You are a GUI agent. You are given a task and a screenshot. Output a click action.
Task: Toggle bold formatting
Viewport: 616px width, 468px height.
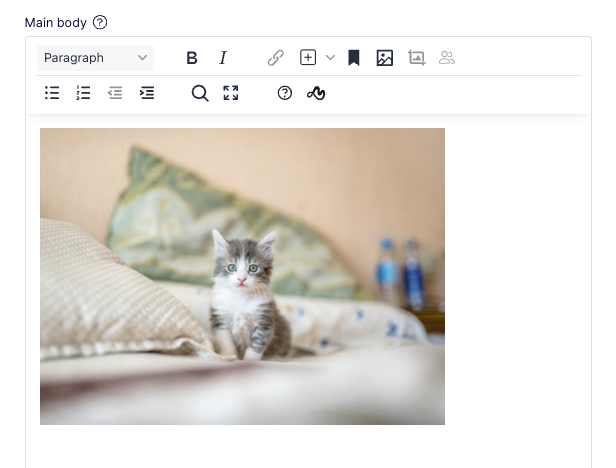(x=192, y=58)
